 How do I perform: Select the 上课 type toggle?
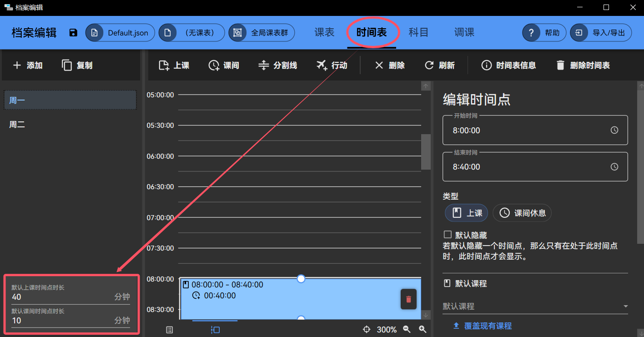pos(466,212)
